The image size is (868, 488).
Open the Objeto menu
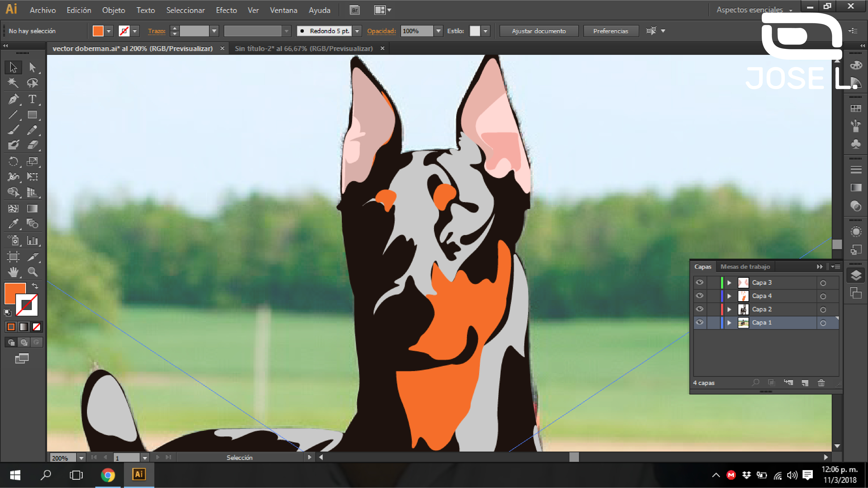click(x=114, y=10)
